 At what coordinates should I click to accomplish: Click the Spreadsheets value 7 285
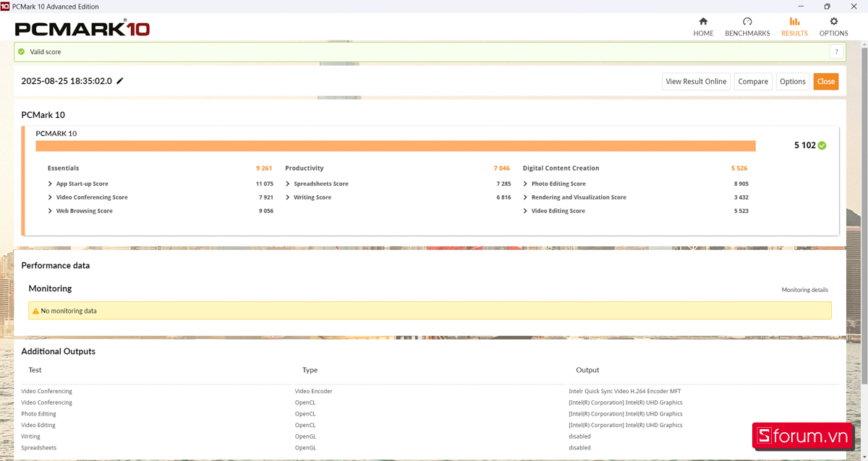[x=503, y=184]
